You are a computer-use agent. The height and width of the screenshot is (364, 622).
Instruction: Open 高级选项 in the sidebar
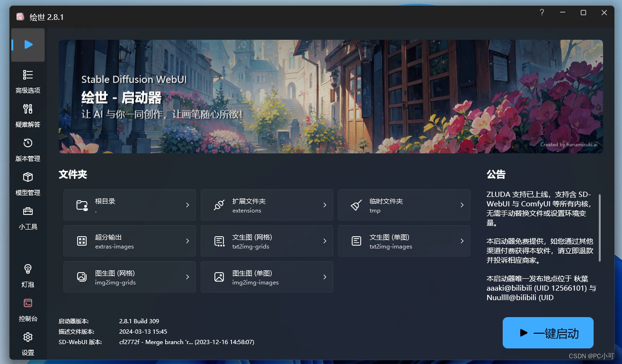28,82
